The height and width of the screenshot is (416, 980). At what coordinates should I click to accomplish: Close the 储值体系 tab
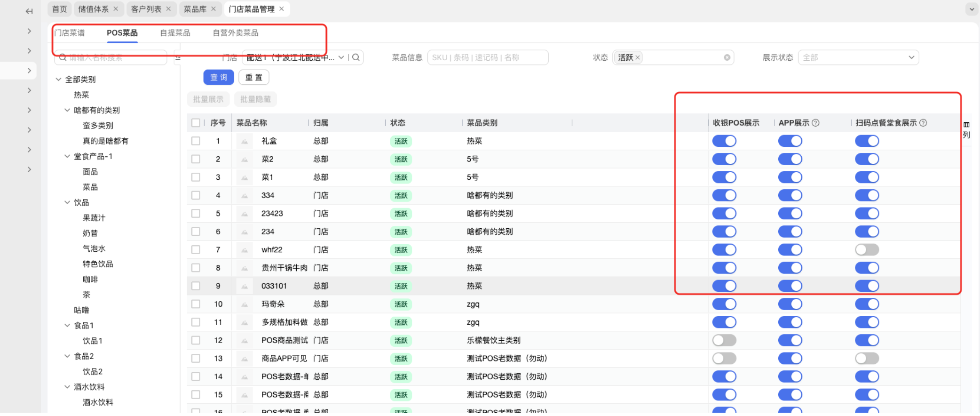(116, 9)
